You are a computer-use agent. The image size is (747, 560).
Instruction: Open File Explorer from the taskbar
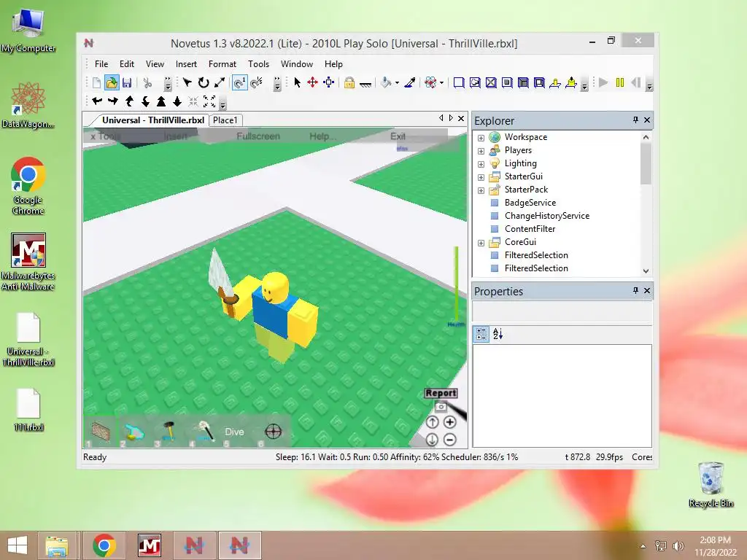coord(57,545)
